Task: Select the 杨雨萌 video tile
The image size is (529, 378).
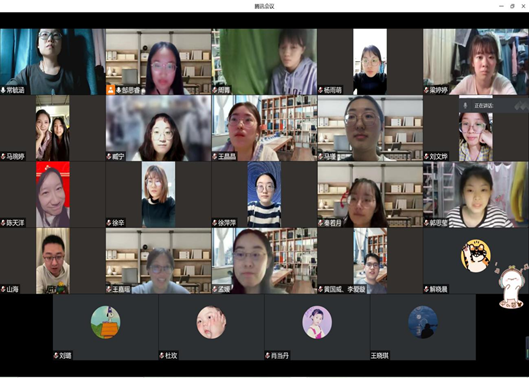Action: pos(370,61)
